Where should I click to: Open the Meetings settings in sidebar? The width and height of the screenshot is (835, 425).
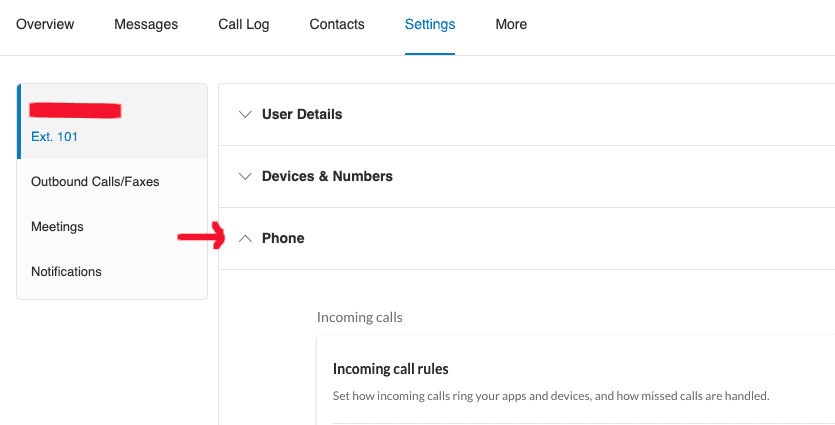(57, 227)
